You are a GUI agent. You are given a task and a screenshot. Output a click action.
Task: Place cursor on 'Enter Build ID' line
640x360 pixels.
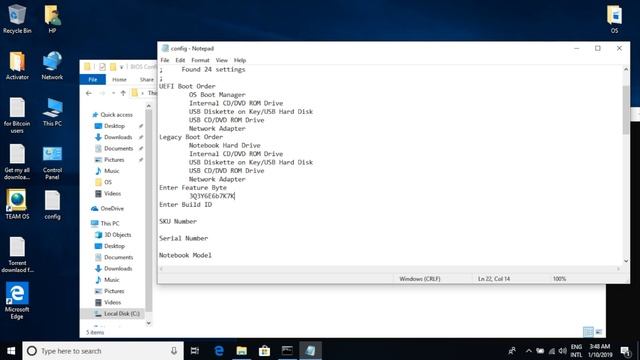186,204
